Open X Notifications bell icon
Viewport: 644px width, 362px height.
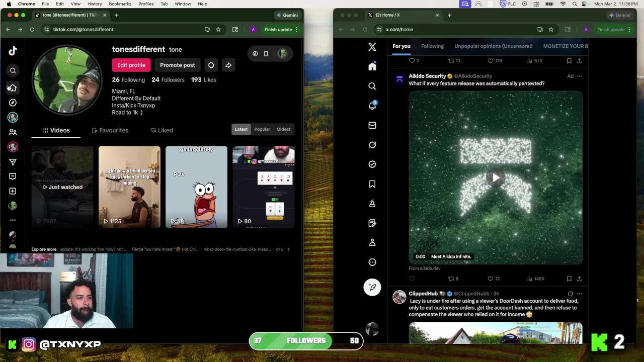[x=372, y=106]
